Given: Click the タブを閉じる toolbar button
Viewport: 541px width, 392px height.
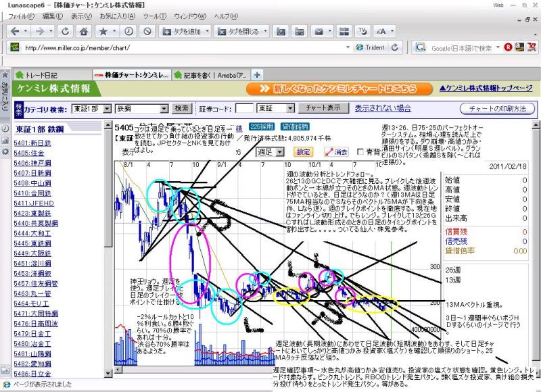Looking at the screenshot, I should (239, 31).
